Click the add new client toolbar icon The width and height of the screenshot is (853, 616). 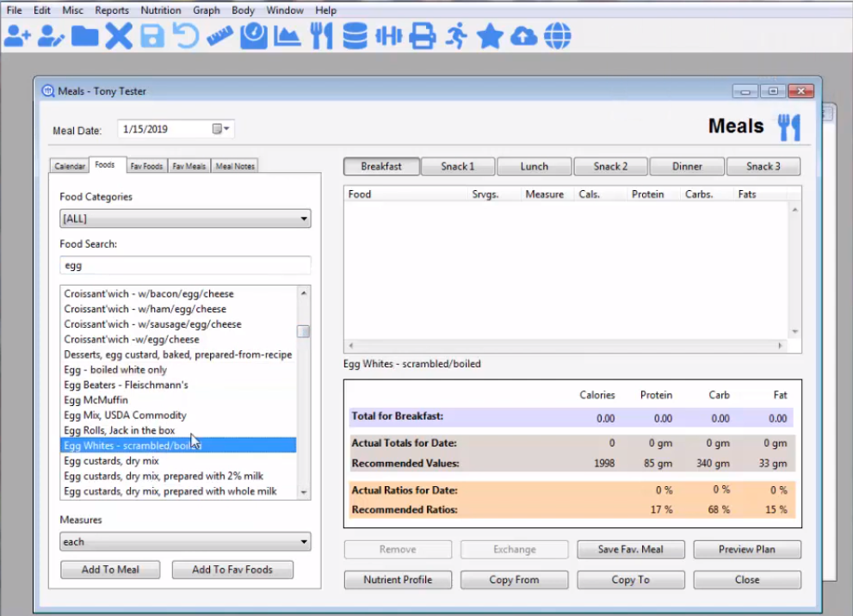(x=17, y=36)
